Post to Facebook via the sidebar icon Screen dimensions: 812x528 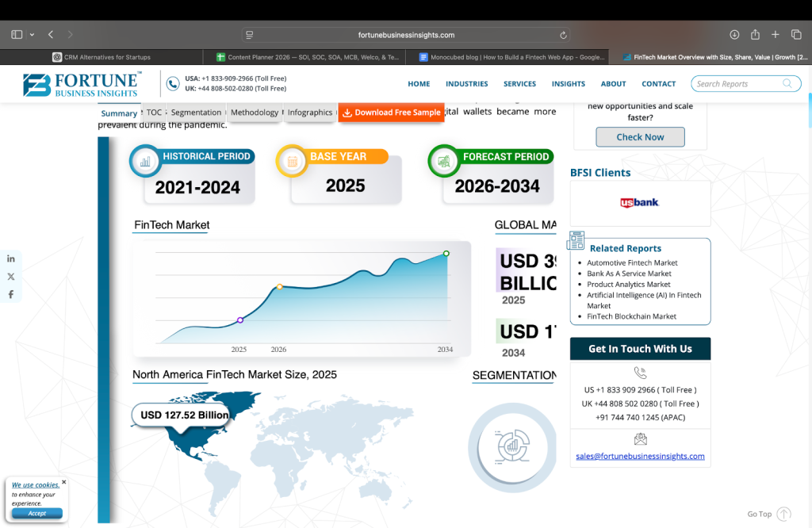pos(10,294)
